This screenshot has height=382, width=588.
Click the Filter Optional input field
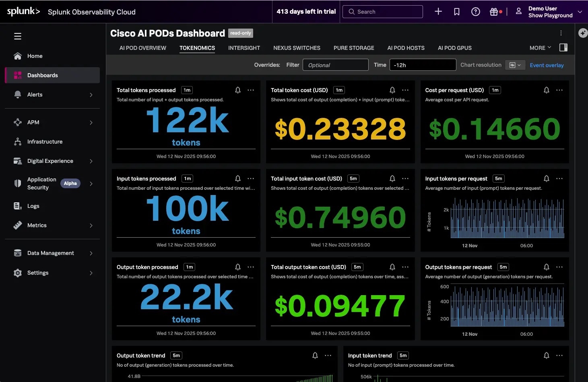click(x=335, y=65)
